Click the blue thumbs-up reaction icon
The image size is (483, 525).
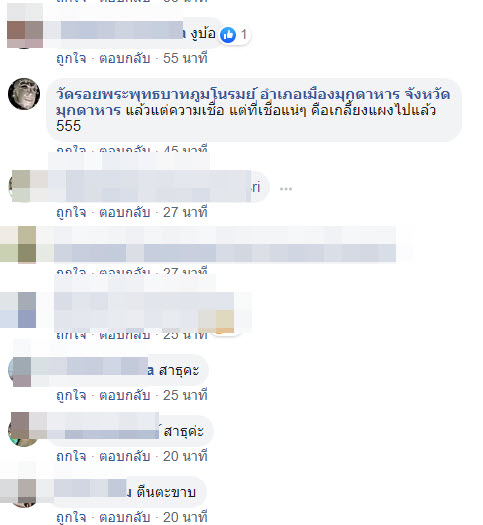[228, 35]
